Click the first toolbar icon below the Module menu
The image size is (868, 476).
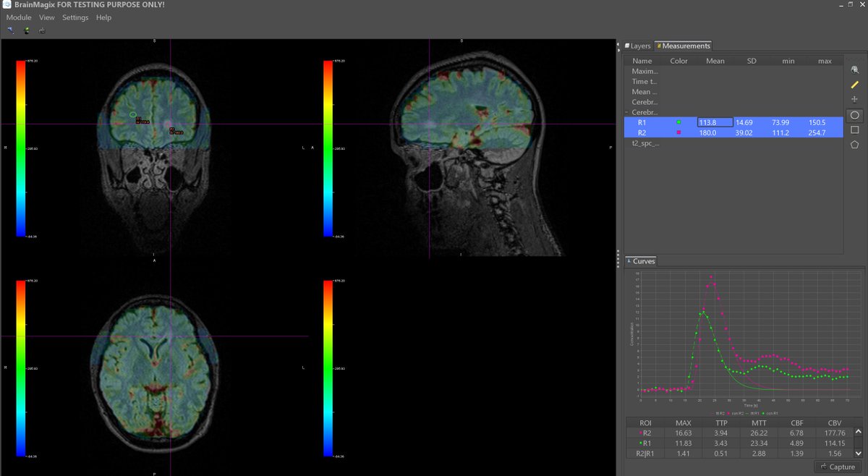click(11, 30)
